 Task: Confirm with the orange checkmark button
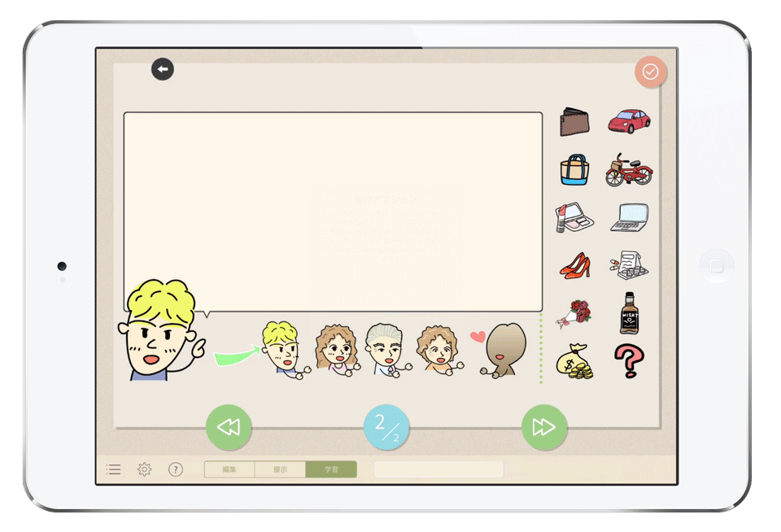coord(650,72)
